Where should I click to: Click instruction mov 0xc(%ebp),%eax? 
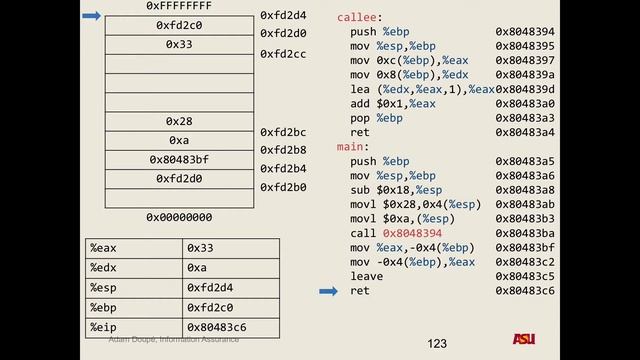pos(409,60)
